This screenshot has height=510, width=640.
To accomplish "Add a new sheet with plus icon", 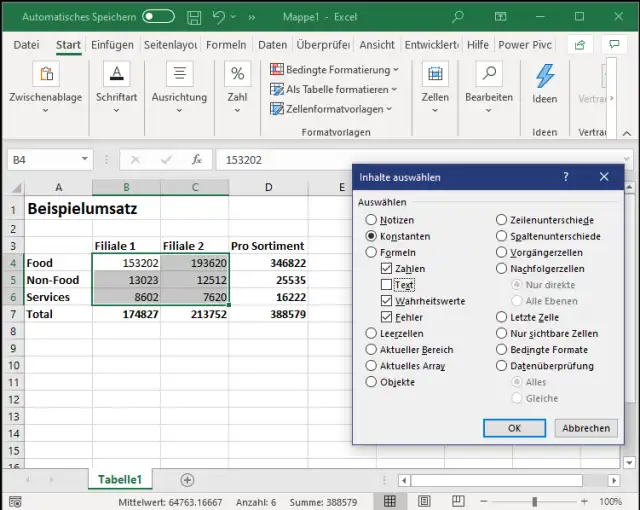I will [x=187, y=480].
